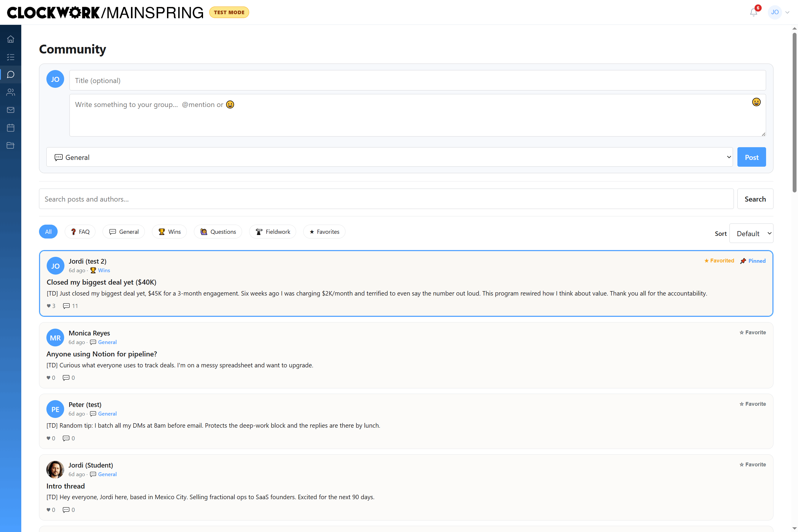The height and width of the screenshot is (532, 798).
Task: Filter posts by Fieldwork
Action: (x=273, y=232)
